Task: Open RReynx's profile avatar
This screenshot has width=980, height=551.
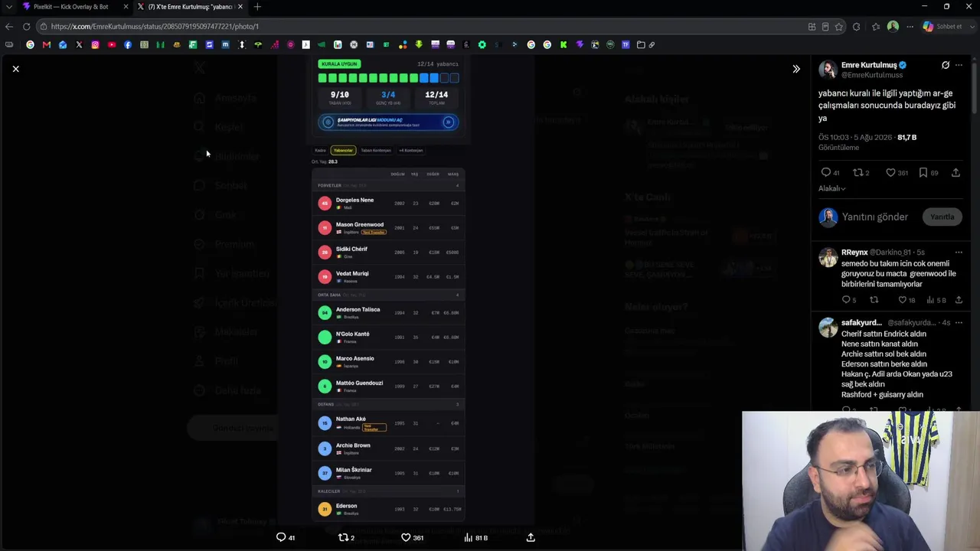Action: (828, 258)
